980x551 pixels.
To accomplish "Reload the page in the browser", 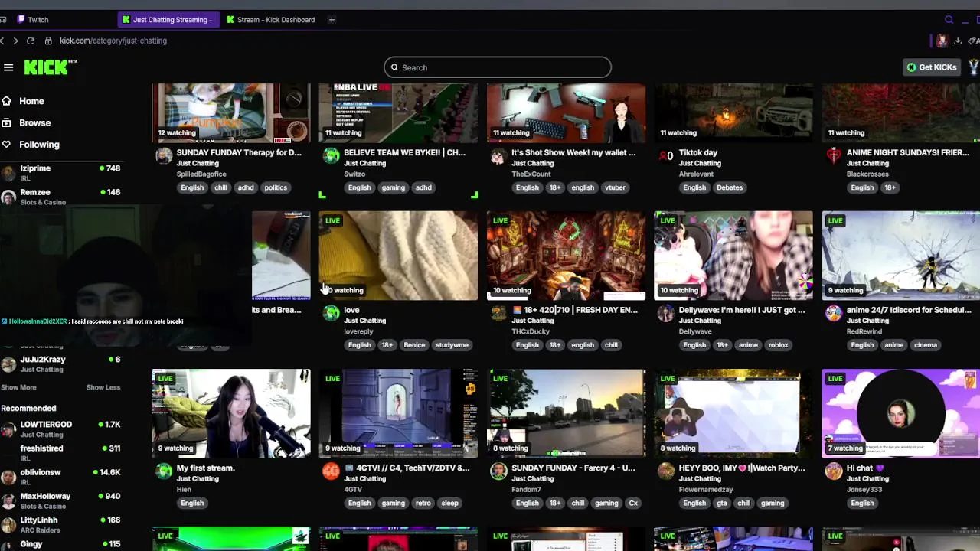I will point(31,41).
